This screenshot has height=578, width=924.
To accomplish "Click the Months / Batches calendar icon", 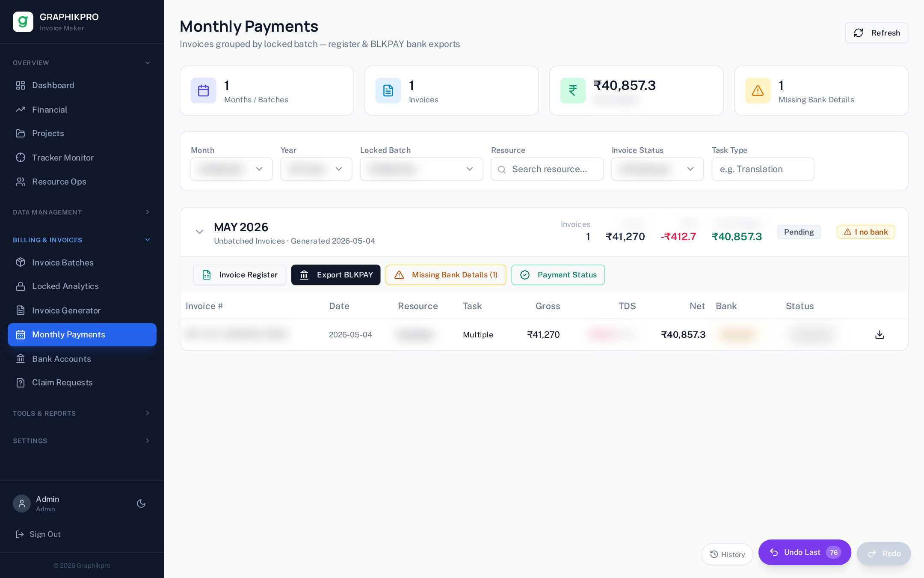I will (204, 90).
